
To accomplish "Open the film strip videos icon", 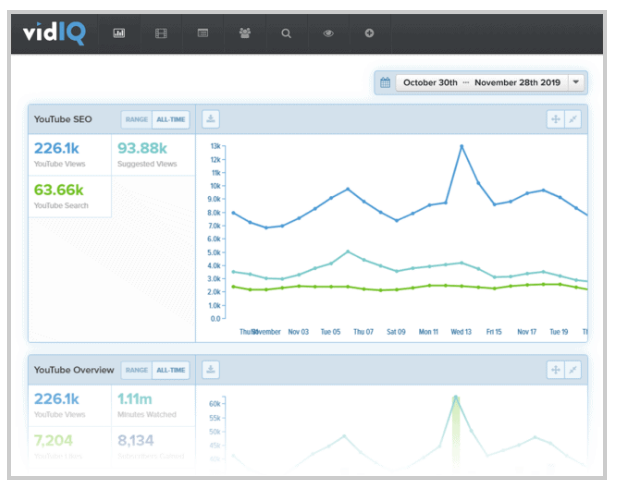I will [161, 33].
